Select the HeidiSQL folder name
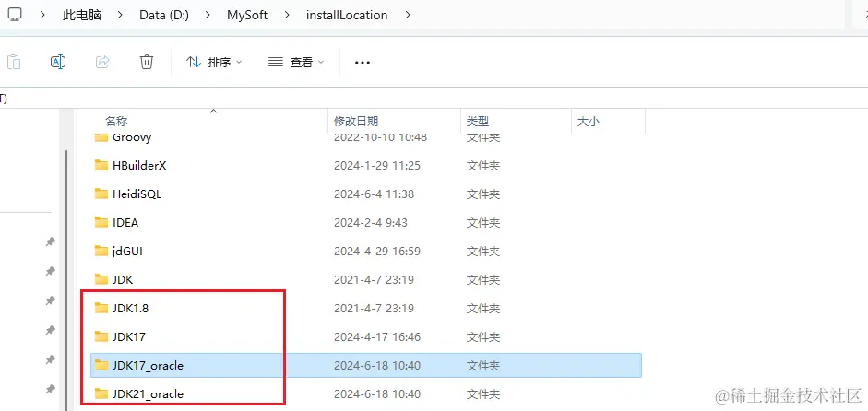 coord(137,194)
